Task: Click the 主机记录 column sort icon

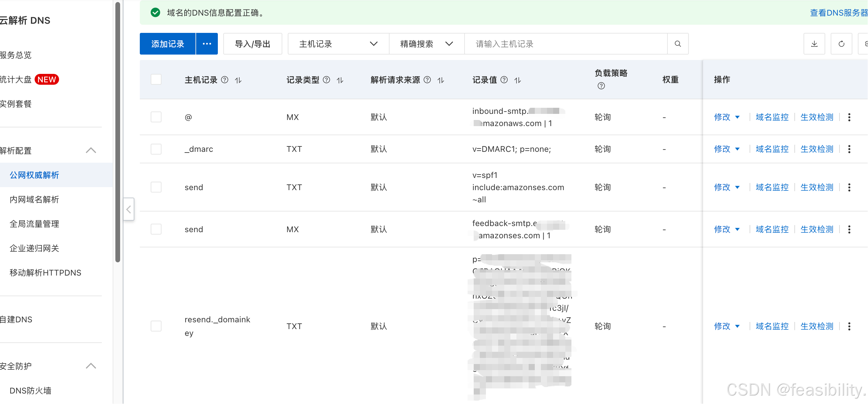Action: pos(238,80)
